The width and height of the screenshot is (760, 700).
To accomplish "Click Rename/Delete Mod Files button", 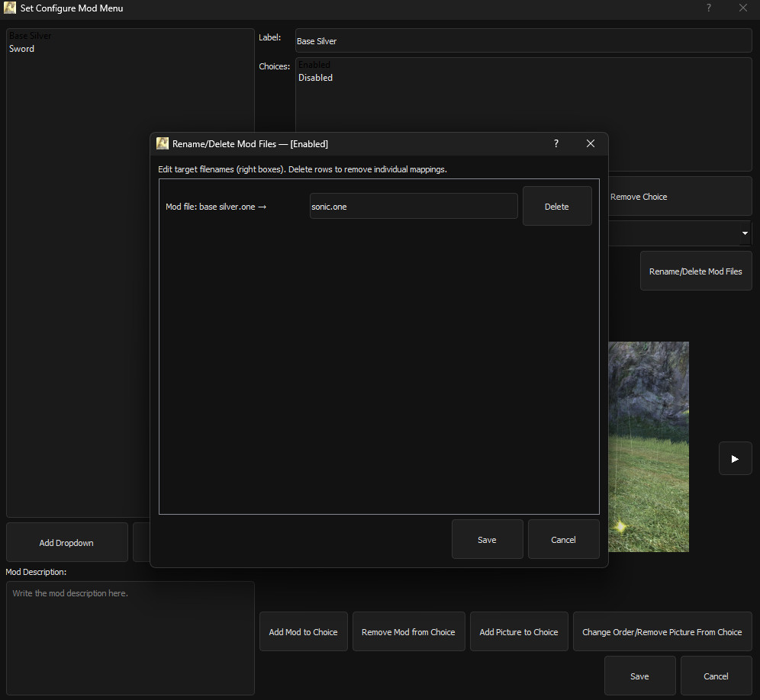I will tap(696, 271).
